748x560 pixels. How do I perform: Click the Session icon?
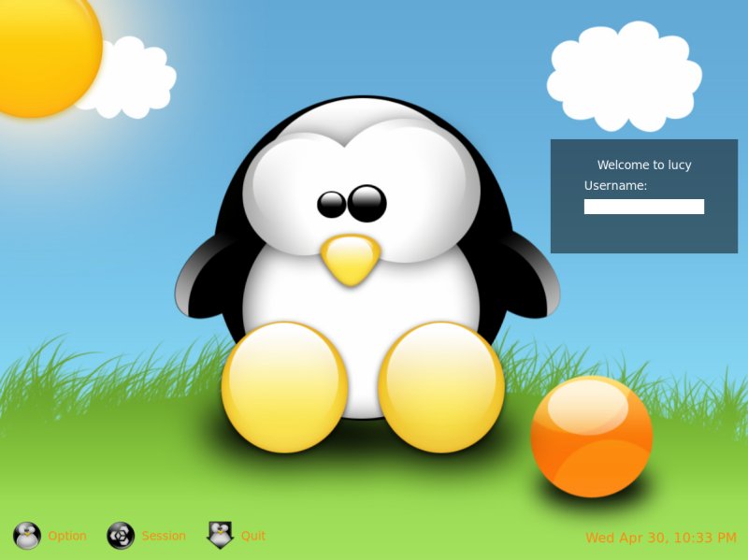[121, 535]
